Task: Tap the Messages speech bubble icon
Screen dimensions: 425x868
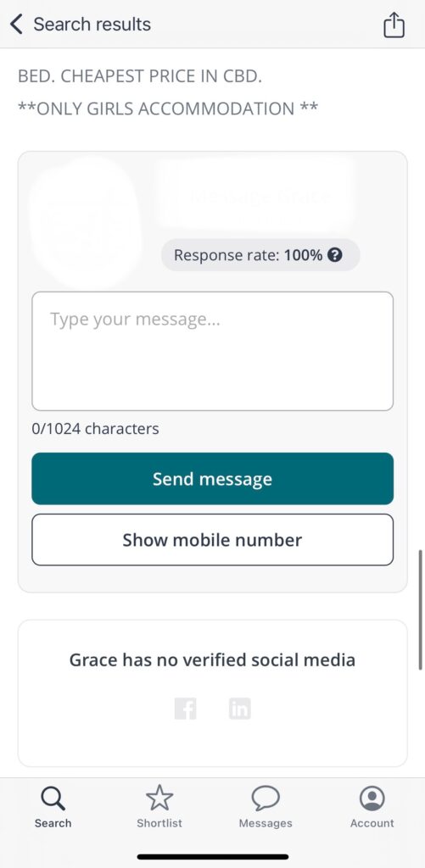Action: pyautogui.click(x=266, y=798)
